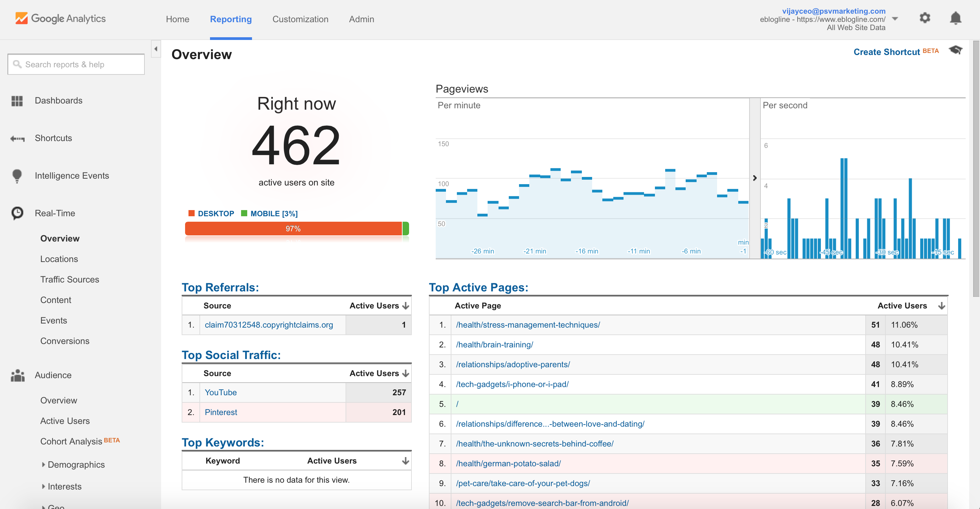Image resolution: width=980 pixels, height=509 pixels.
Task: Click the Create Shortcut link
Action: [x=886, y=52]
